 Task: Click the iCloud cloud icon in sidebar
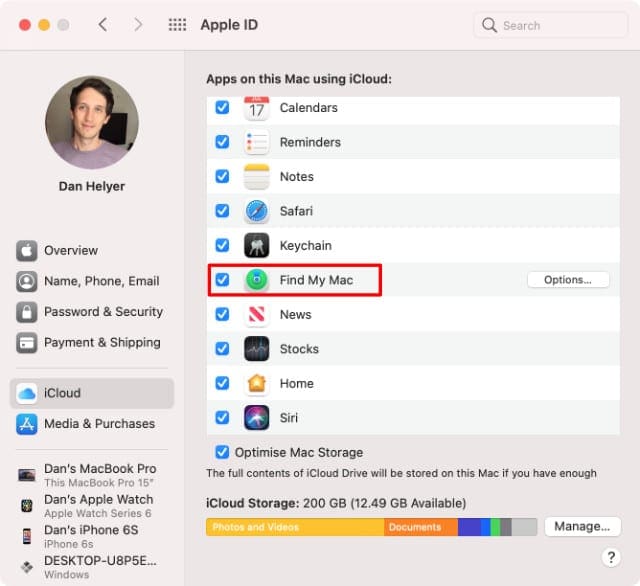tap(27, 393)
